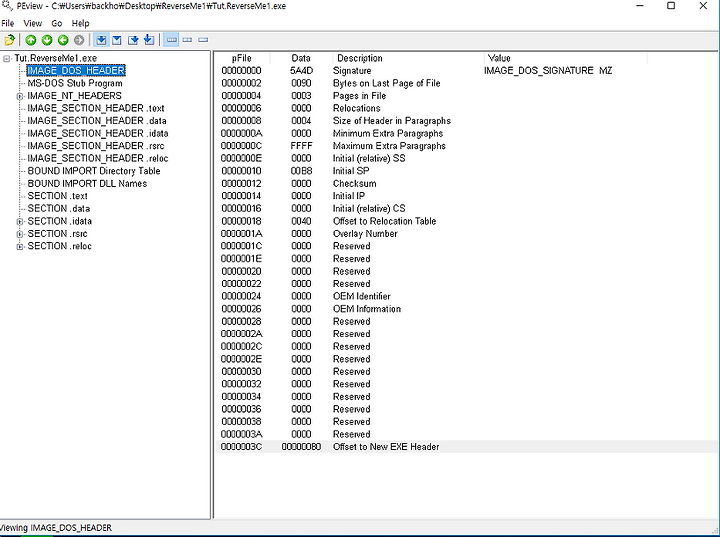Select IMAGE_SECTION_HEADER .data item
The width and height of the screenshot is (720, 537).
pyautogui.click(x=97, y=121)
